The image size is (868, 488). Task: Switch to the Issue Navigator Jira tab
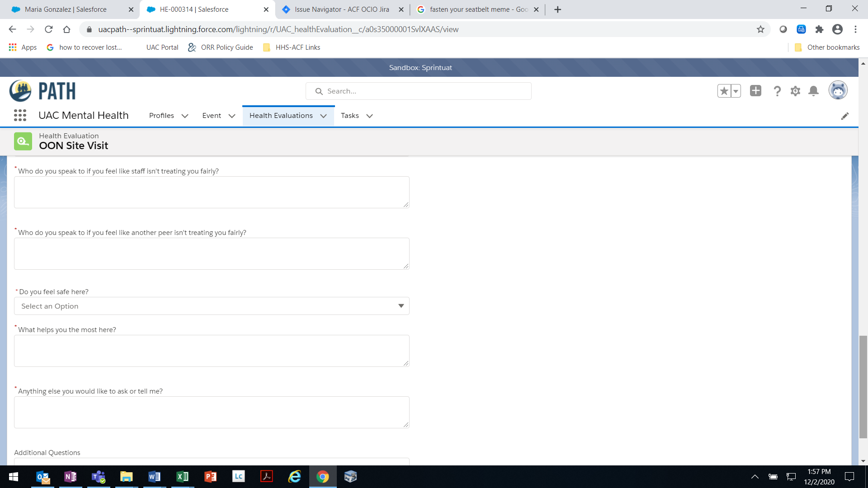pyautogui.click(x=342, y=9)
